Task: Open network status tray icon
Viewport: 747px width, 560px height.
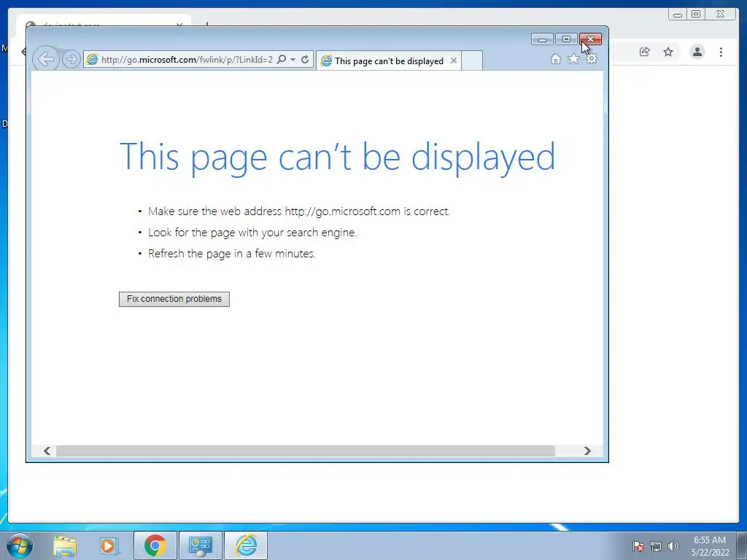Action: (656, 546)
